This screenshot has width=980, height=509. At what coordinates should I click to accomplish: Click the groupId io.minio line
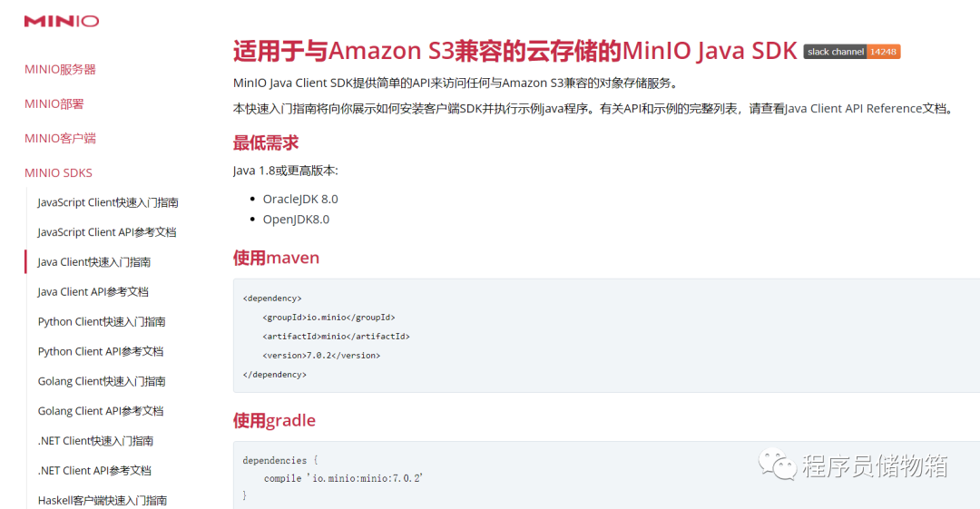click(328, 317)
